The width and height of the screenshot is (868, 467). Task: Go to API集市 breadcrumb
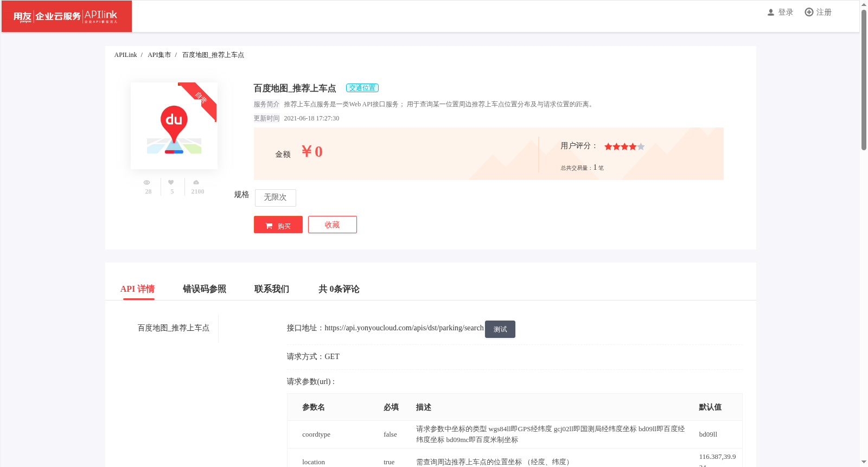coord(159,55)
